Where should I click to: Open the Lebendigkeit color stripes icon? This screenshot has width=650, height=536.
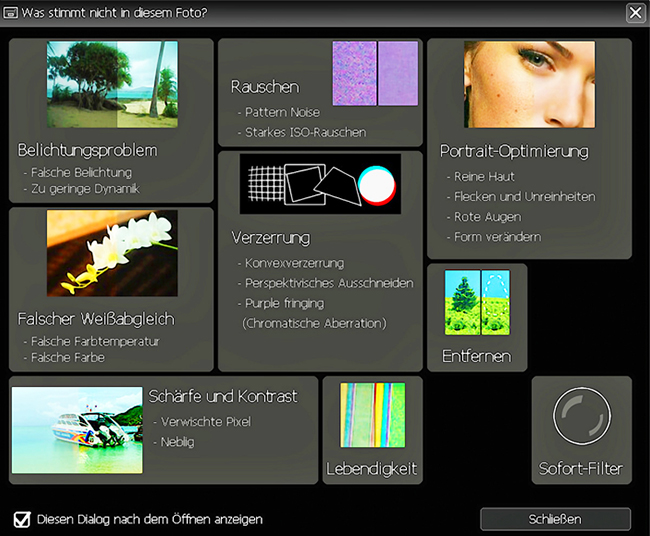coord(372,415)
